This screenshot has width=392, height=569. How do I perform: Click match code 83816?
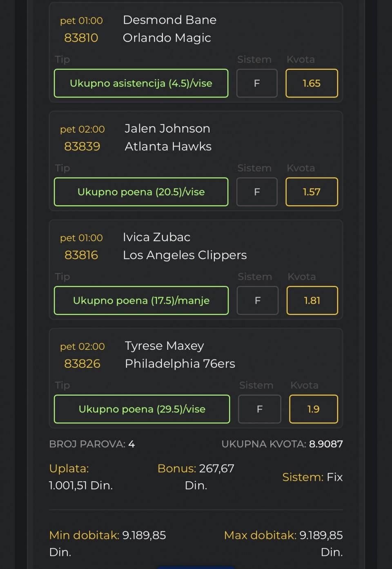coord(81,255)
